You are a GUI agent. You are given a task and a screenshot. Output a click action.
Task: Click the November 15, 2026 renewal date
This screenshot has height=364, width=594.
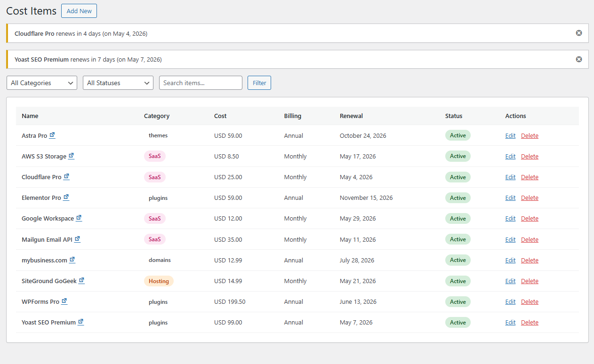(366, 198)
